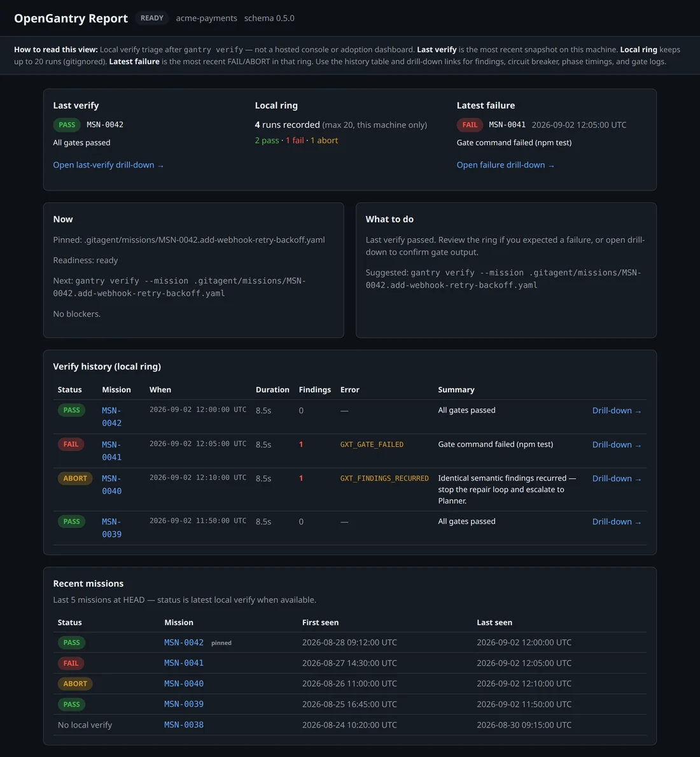Open Drill-down for MSN-0041 FAIL row
The height and width of the screenshot is (757, 700).
pyautogui.click(x=617, y=444)
